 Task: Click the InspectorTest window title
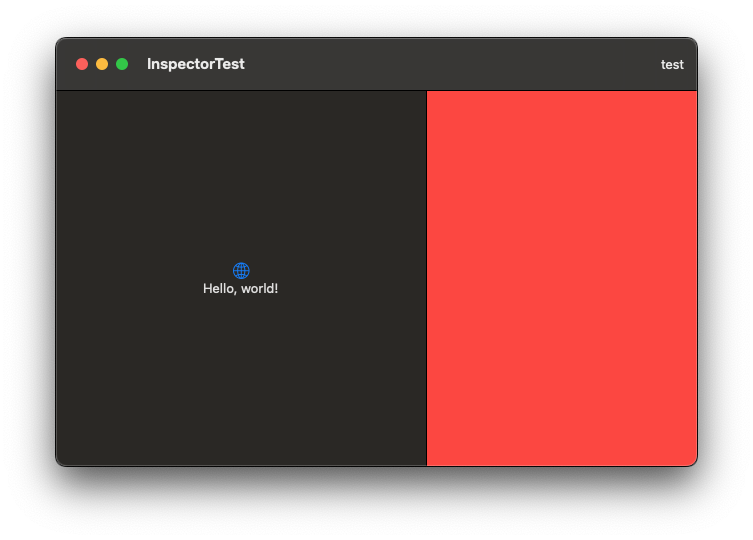[195, 64]
